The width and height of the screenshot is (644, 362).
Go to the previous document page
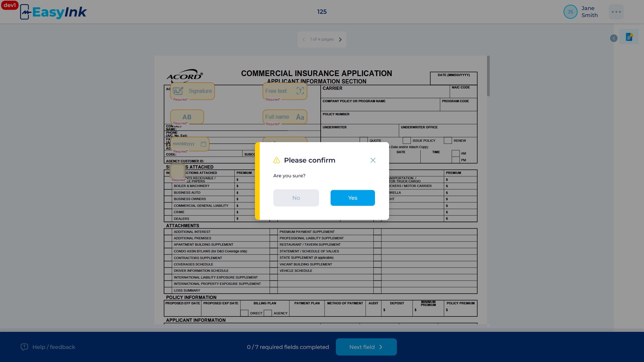coord(304,39)
